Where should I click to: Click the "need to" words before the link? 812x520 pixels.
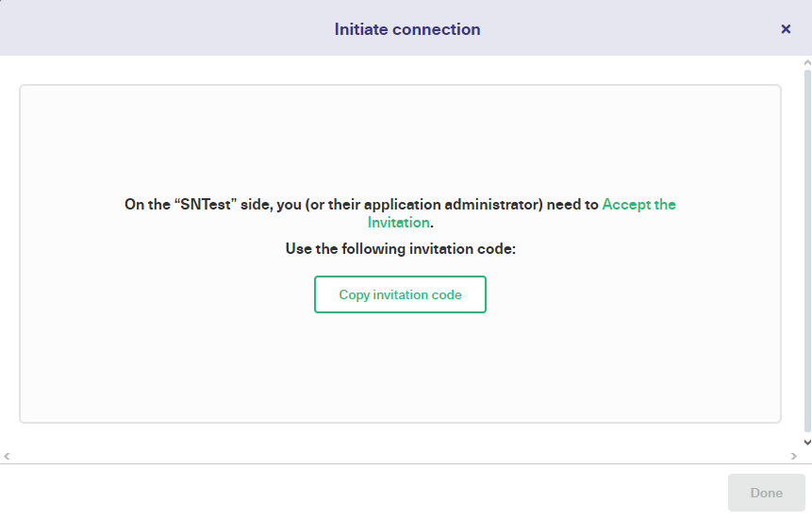[572, 204]
